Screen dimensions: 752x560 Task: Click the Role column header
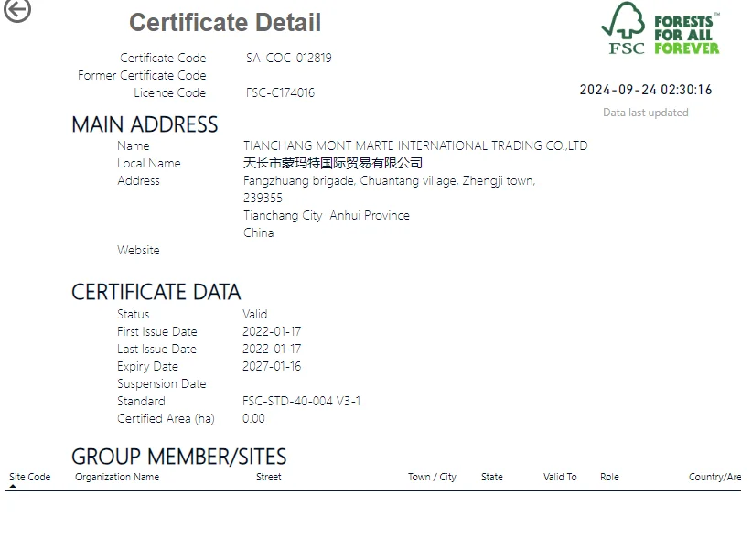[x=609, y=477]
